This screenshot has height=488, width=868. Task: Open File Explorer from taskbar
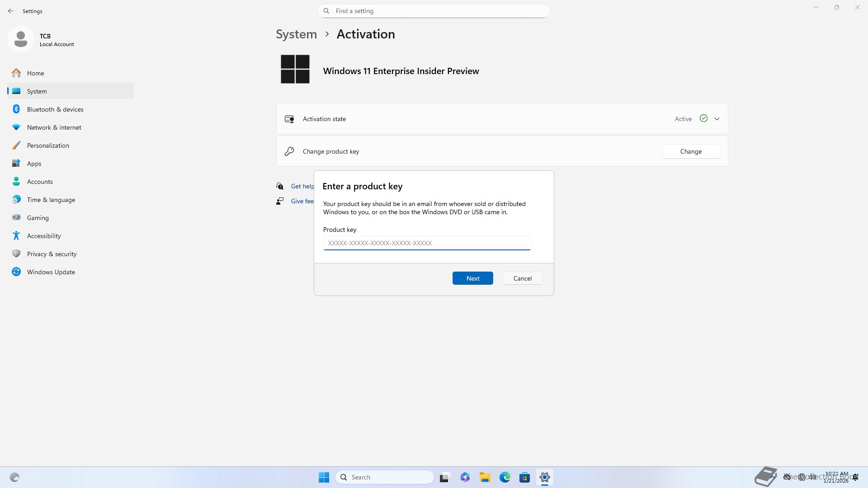pos(485,477)
